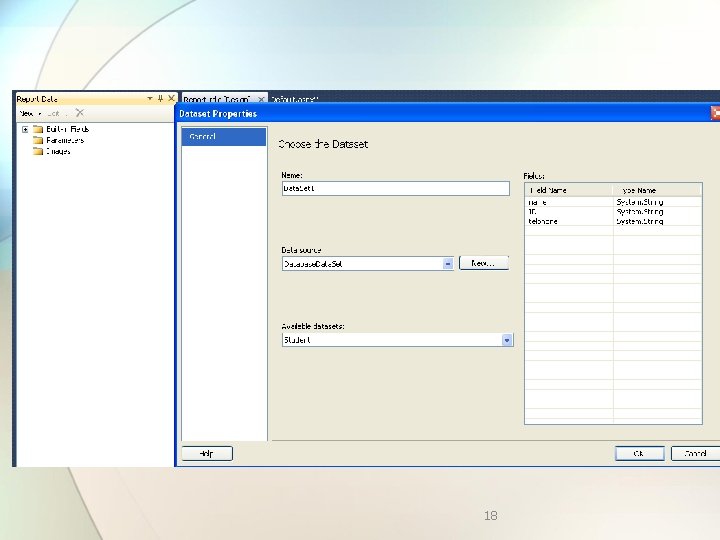Select the General page in Dataset Properties
The height and width of the screenshot is (540, 720).
pos(224,137)
